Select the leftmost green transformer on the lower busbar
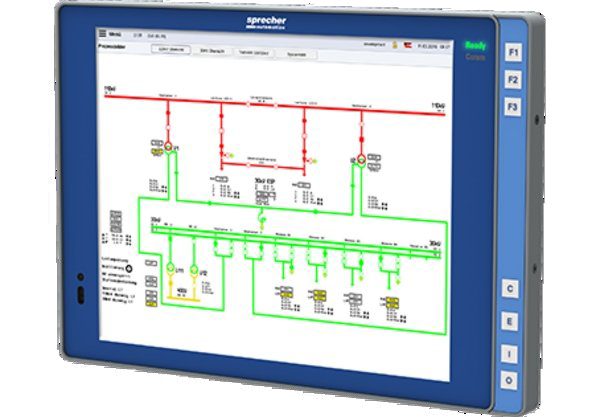This screenshot has height=417, width=600. pyautogui.click(x=170, y=268)
